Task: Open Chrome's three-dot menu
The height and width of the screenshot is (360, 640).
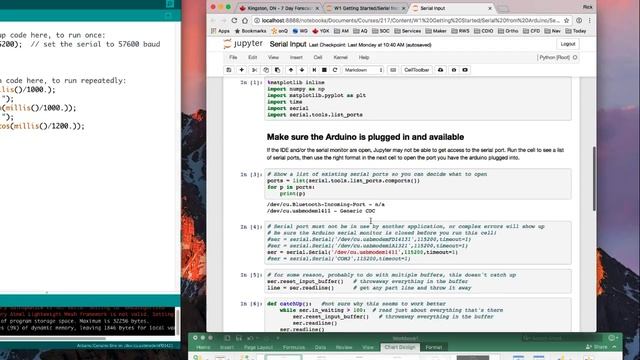Action: (x=589, y=20)
